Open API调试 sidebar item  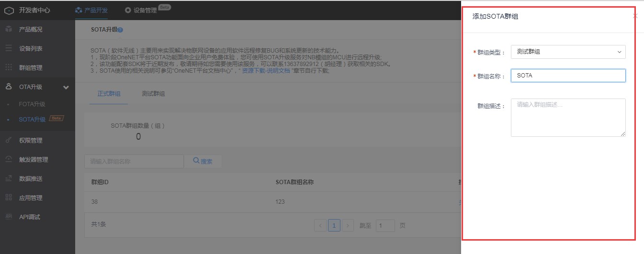point(30,217)
